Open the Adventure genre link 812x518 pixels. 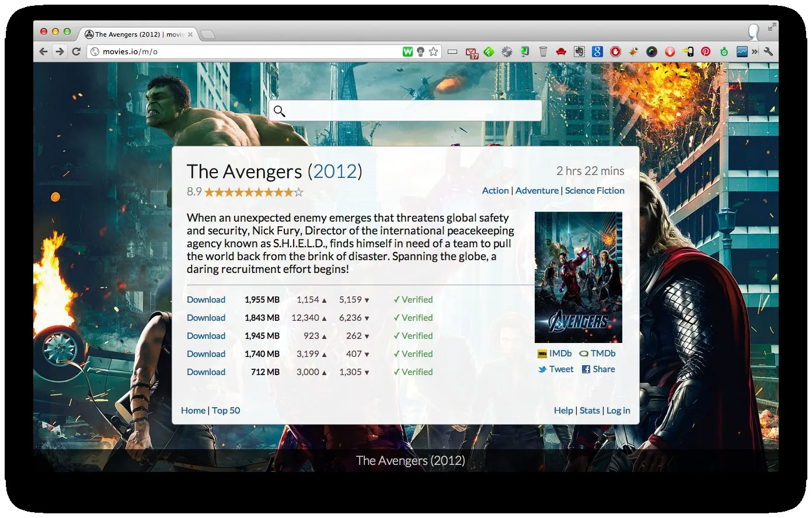(x=537, y=191)
